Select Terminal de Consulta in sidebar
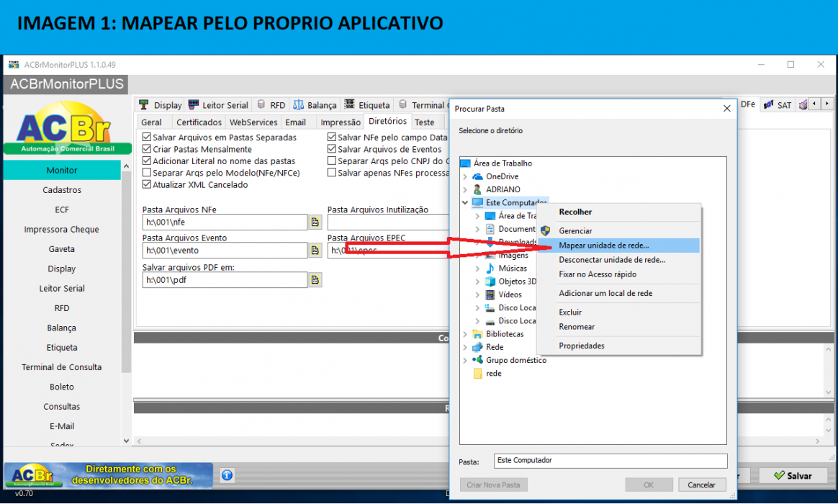This screenshot has height=504, width=838. [x=62, y=367]
